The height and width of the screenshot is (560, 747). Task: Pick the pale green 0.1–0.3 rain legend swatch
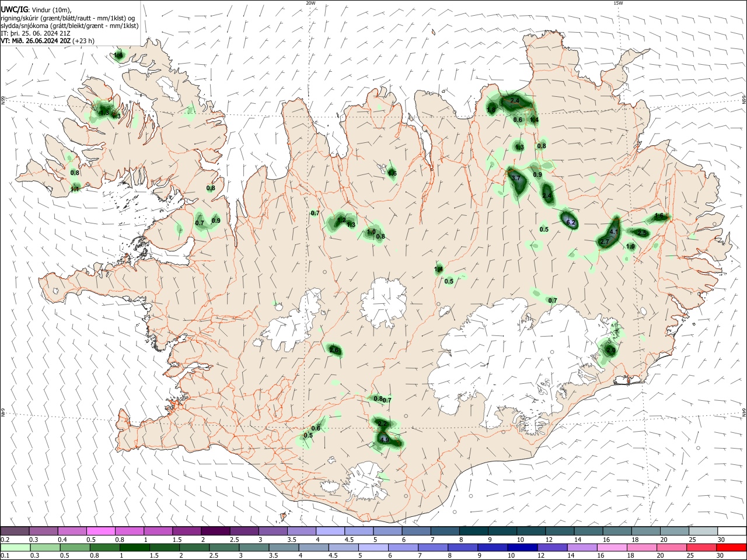[x=15, y=547]
